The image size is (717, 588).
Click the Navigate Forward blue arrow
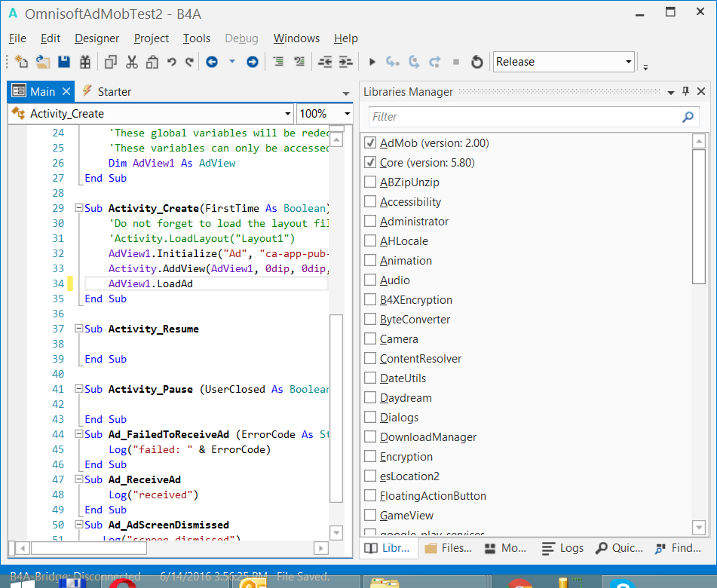(x=253, y=62)
